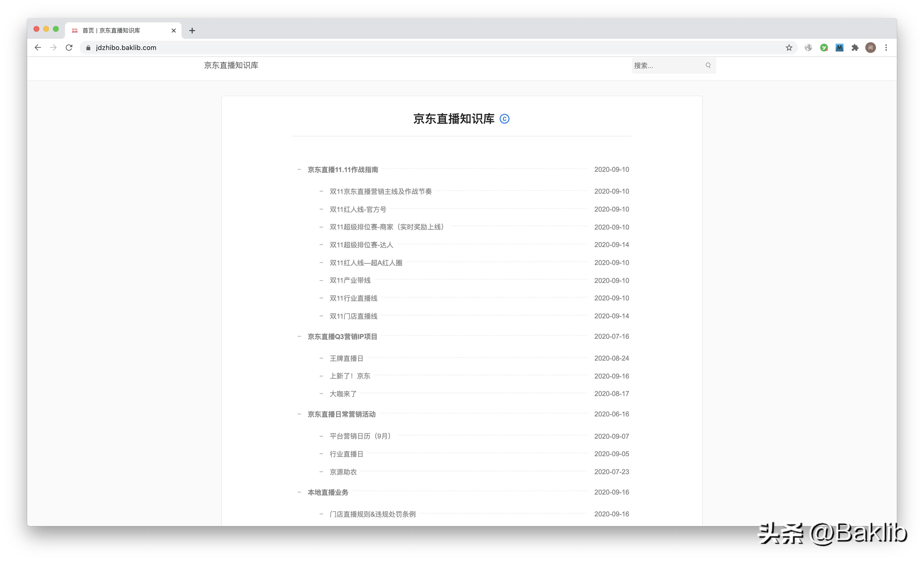The width and height of the screenshot is (924, 562).
Task: Reload the page with the refresh icon
Action: (69, 48)
